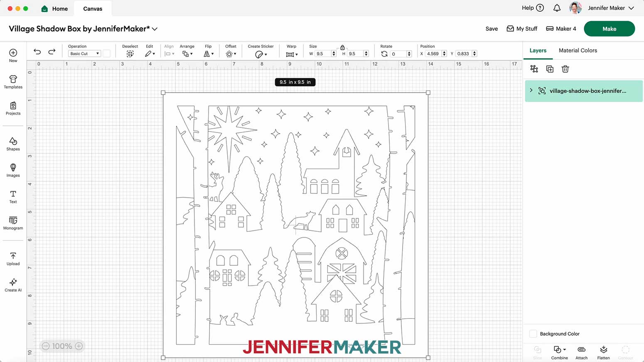Open the Combine dropdown
The image size is (644, 362).
560,352
